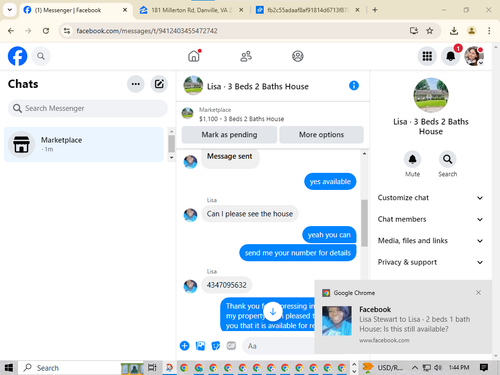The width and height of the screenshot is (500, 375).
Task: Open the notifications bell icon
Action: coord(451,56)
